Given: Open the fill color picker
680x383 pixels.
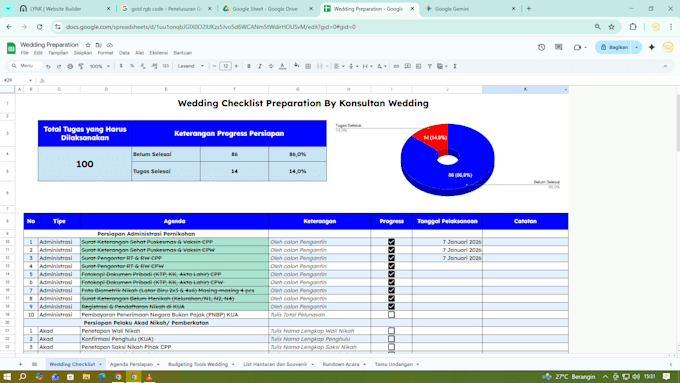Looking at the screenshot, I should coord(297,66).
